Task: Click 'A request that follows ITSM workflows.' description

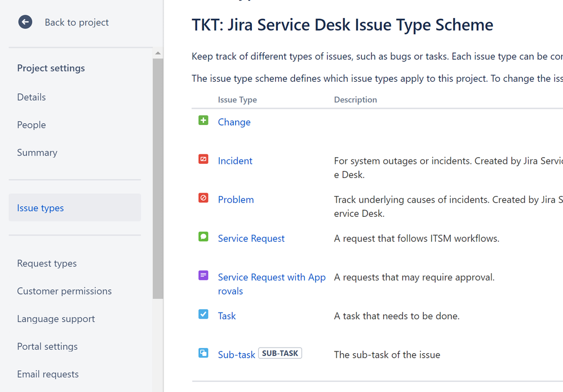Action: 416,238
